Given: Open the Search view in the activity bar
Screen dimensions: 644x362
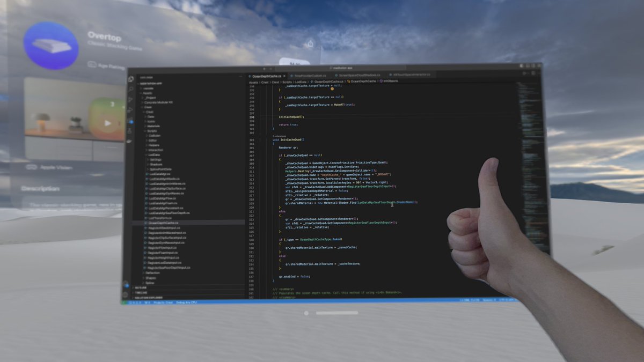Looking at the screenshot, I should coord(130,89).
